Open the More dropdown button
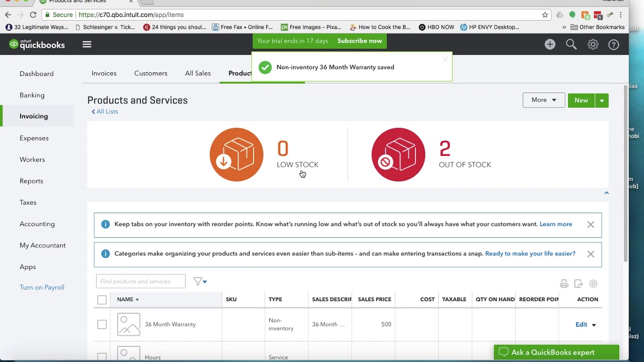644x362 pixels. click(x=544, y=100)
